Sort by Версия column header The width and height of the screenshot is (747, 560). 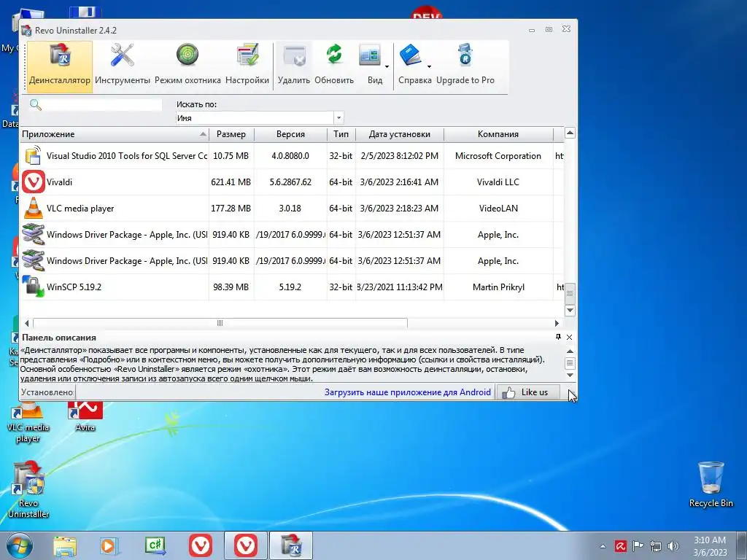pyautogui.click(x=290, y=134)
